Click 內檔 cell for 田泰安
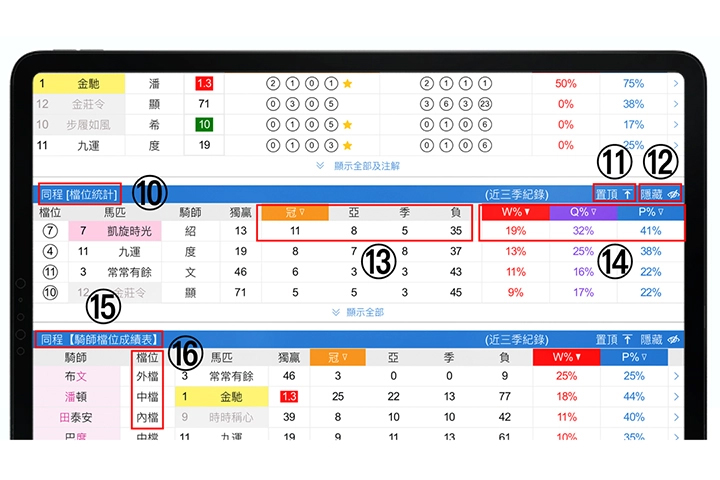Viewport: 720px width, 480px height. tap(147, 417)
